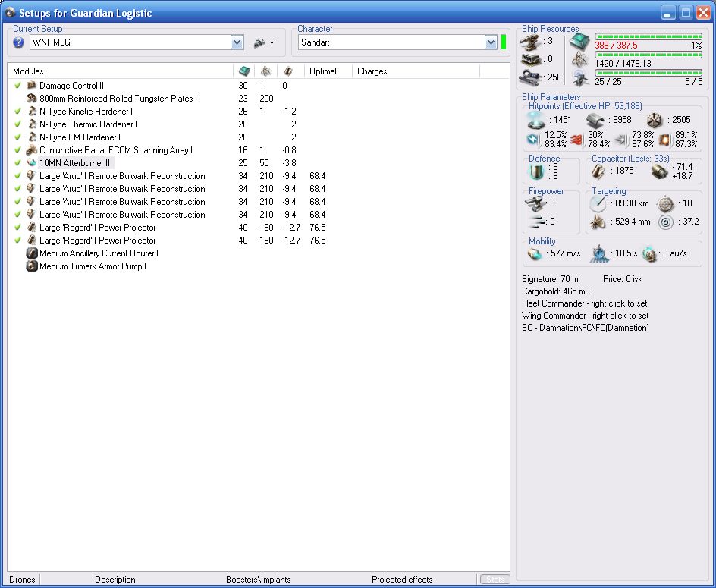Click the calibration icon showing 250
Image resolution: width=716 pixels, height=588 pixels.
(x=531, y=77)
